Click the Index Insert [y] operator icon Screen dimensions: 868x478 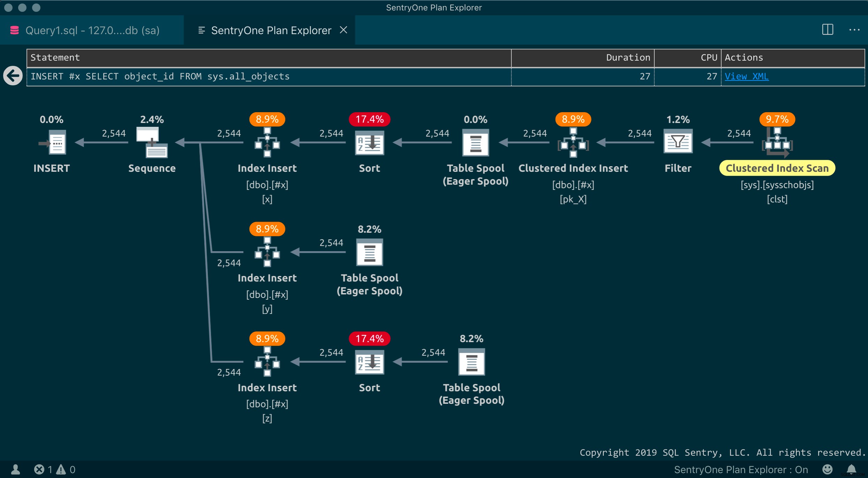267,252
